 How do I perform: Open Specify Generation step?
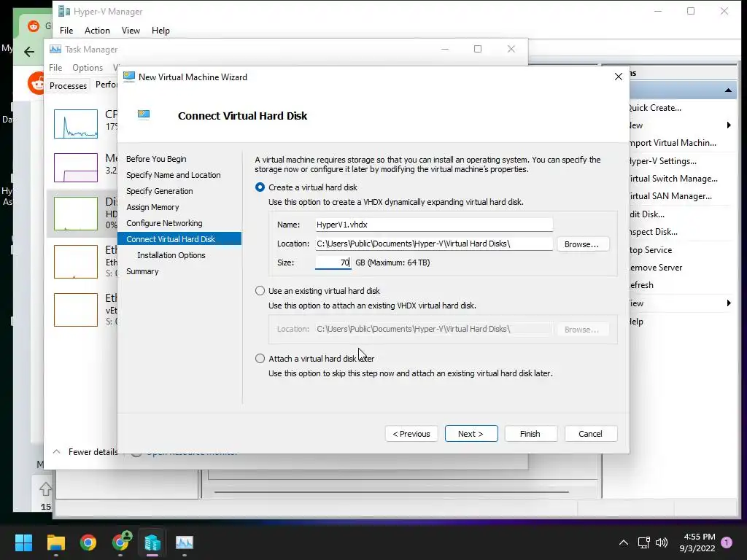click(160, 191)
